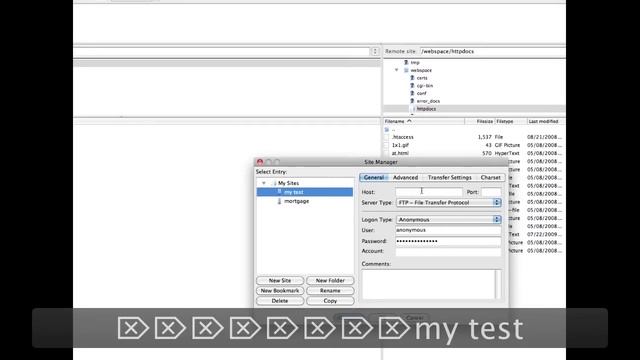Click the Rename button

(330, 291)
